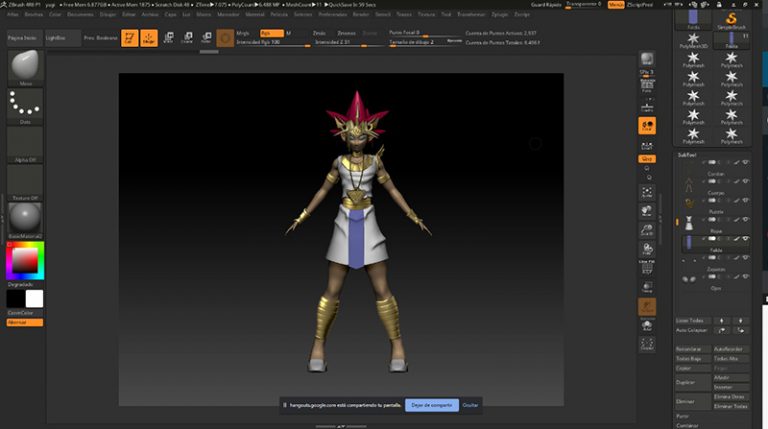Screen dimensions: 768x429
Task: Switch to the Mover transform icon
Action: click(x=168, y=38)
